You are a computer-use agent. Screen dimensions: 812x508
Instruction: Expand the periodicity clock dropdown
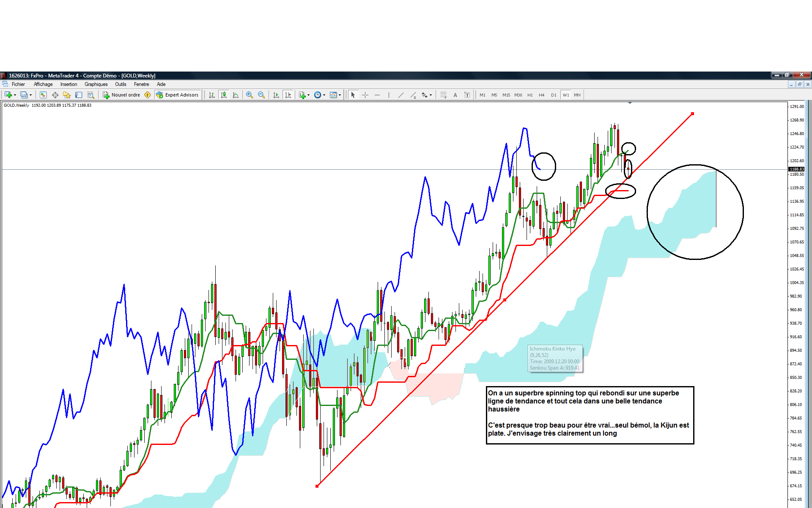(x=324, y=95)
